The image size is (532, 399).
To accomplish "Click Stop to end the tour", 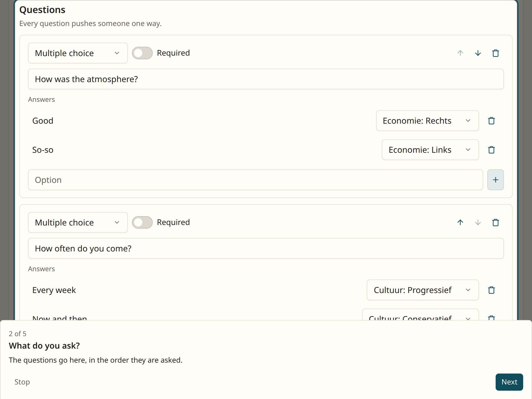I will pos(22,382).
